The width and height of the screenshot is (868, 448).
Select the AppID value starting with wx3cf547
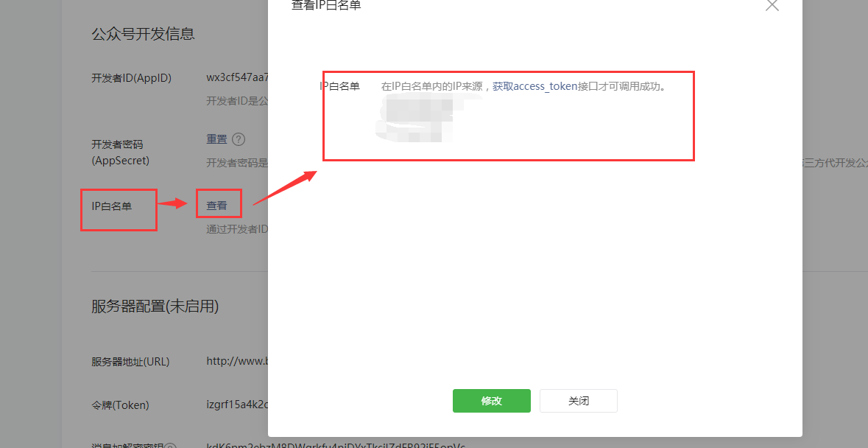pos(237,77)
